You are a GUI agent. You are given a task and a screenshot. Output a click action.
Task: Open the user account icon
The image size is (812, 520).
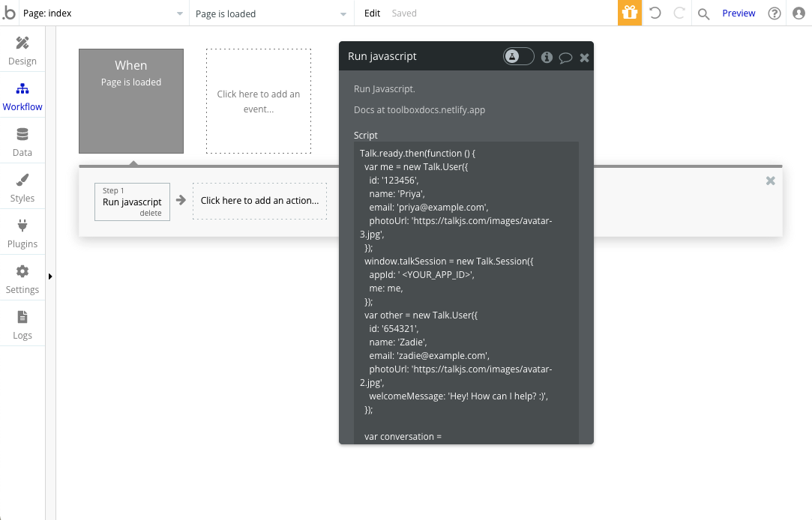[799, 13]
